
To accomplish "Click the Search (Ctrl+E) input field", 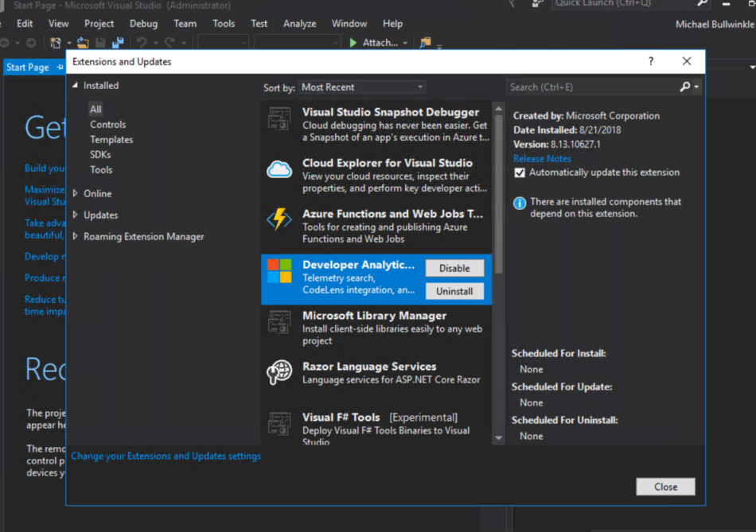I will pyautogui.click(x=593, y=87).
